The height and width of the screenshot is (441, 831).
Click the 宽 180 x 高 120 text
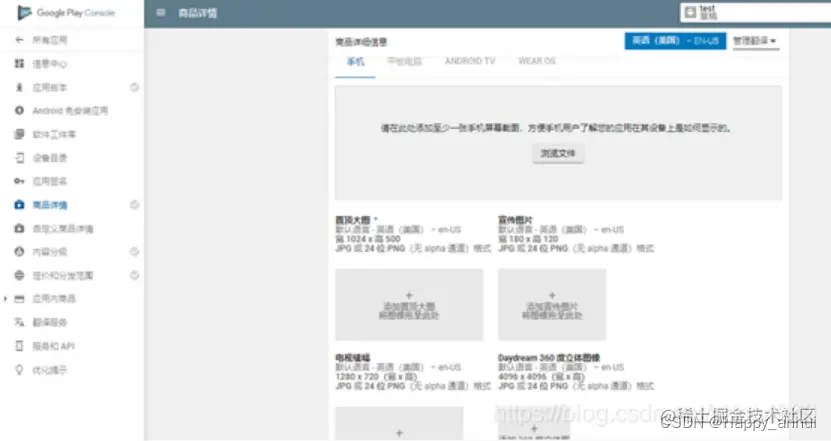(x=528, y=239)
